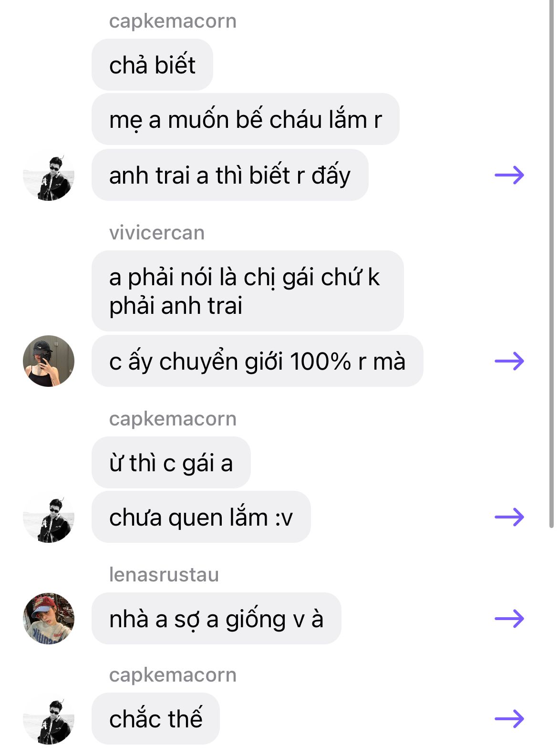This screenshot has height=756, width=558.
Task: Open capkemacorn's avatar next to "chắc thế"
Action: (x=49, y=719)
